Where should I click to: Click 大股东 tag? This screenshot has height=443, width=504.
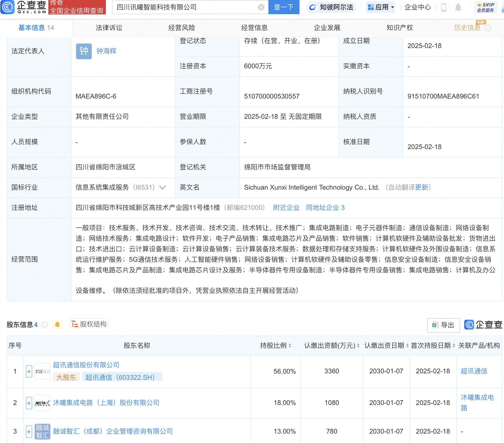point(66,377)
